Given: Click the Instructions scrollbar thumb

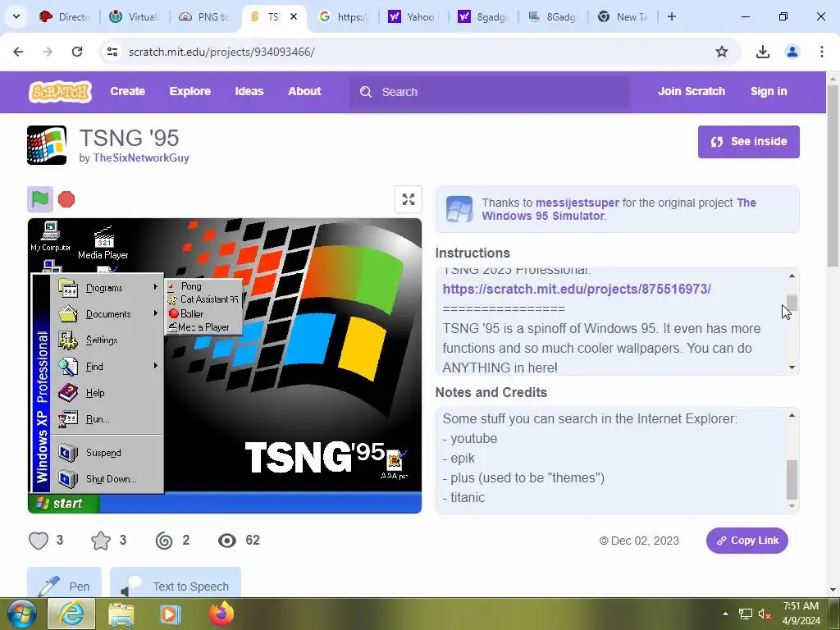Looking at the screenshot, I should [x=792, y=303].
